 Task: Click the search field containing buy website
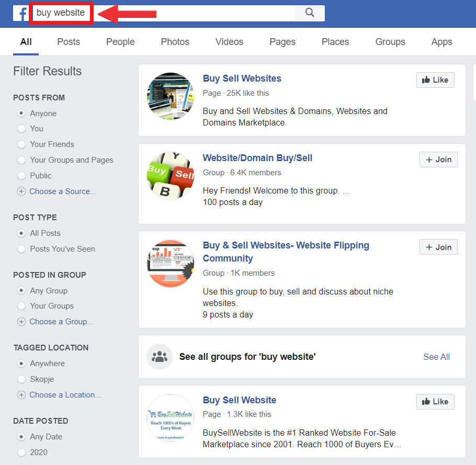pyautogui.click(x=164, y=13)
